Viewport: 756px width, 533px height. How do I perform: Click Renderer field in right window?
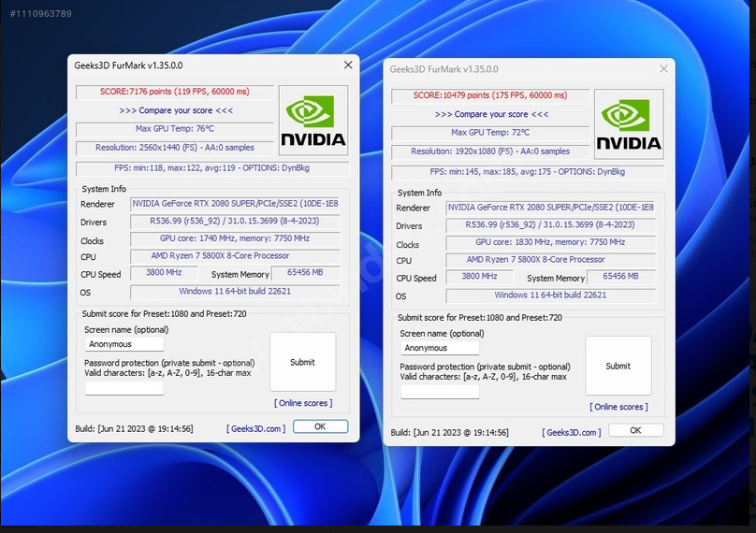coord(550,208)
